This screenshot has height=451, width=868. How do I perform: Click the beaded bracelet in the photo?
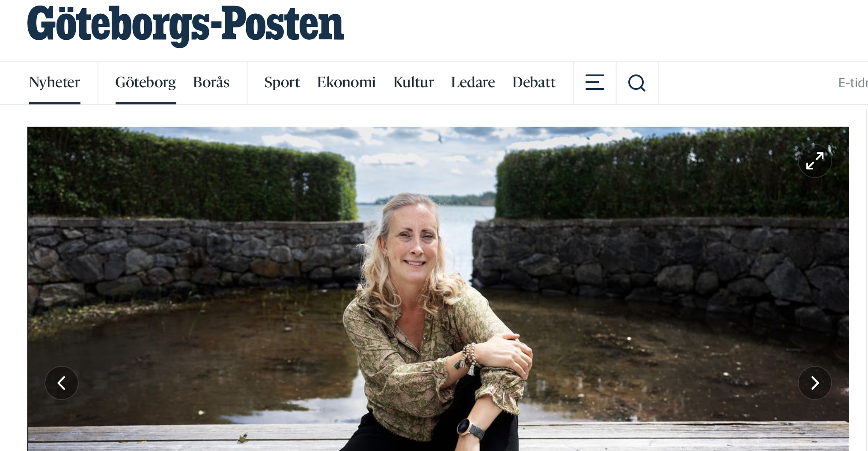(x=469, y=359)
